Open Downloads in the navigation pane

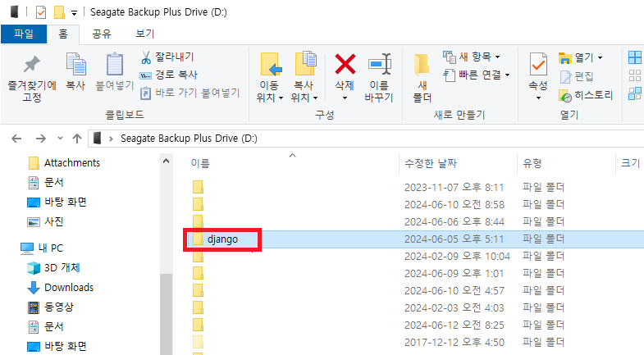coord(61,288)
